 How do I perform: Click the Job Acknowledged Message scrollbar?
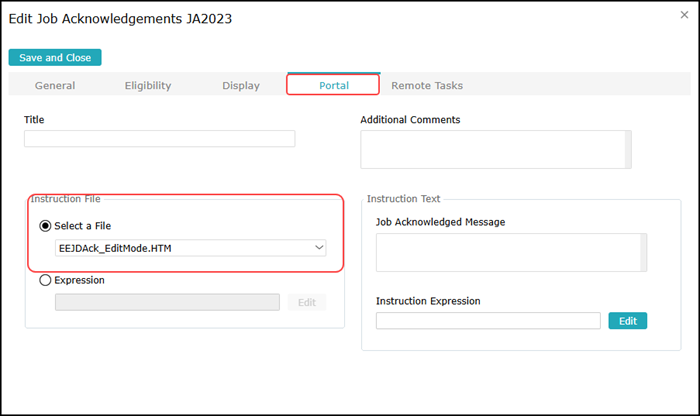click(644, 253)
